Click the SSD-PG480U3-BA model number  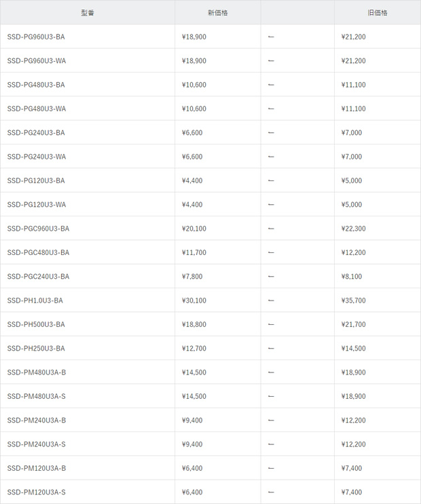(x=36, y=85)
